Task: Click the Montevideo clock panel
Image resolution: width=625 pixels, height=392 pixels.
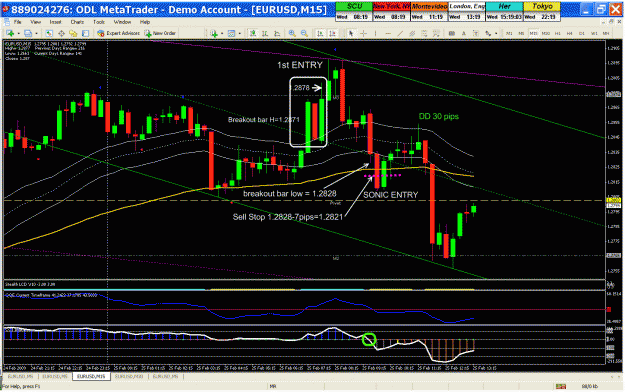Action: [429, 12]
